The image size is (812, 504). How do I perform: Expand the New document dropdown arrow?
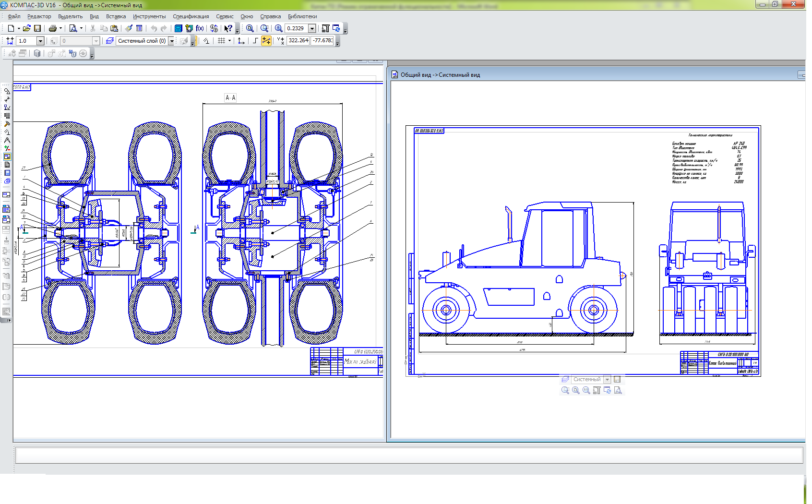[x=19, y=28]
